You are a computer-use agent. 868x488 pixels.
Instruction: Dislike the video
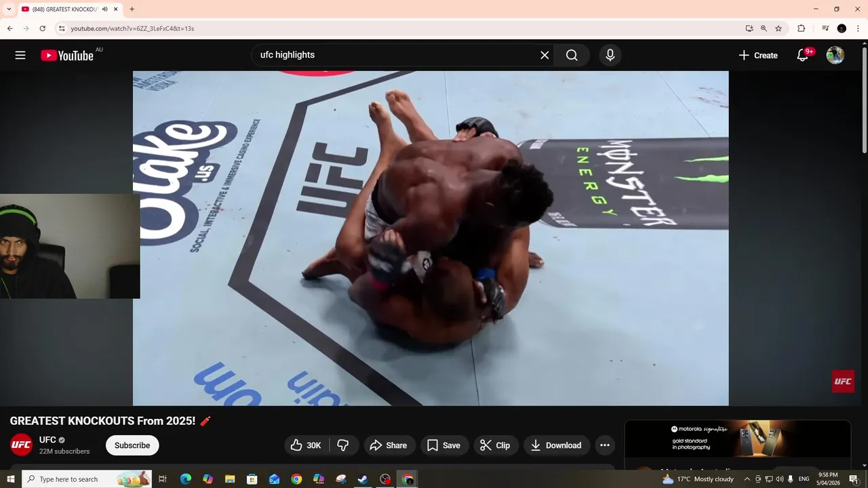coord(343,445)
